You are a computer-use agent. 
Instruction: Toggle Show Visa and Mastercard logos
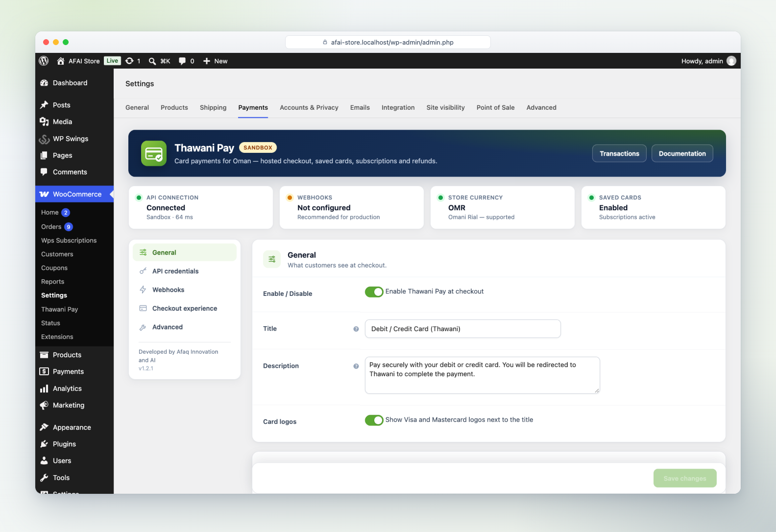pyautogui.click(x=374, y=420)
